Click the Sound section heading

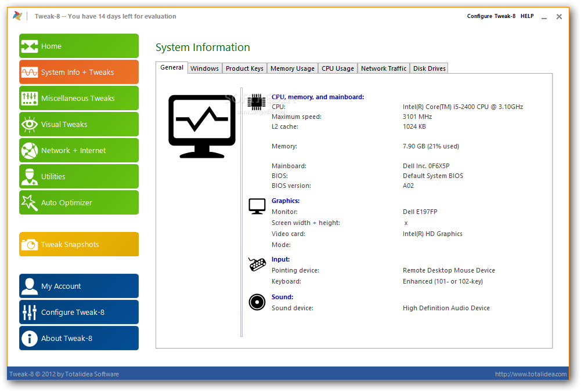[x=282, y=297]
